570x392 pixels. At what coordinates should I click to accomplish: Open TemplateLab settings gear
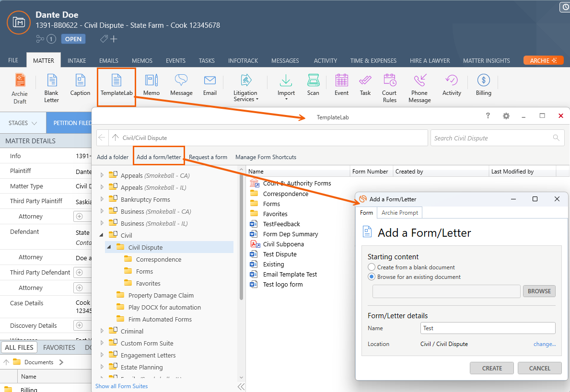506,116
